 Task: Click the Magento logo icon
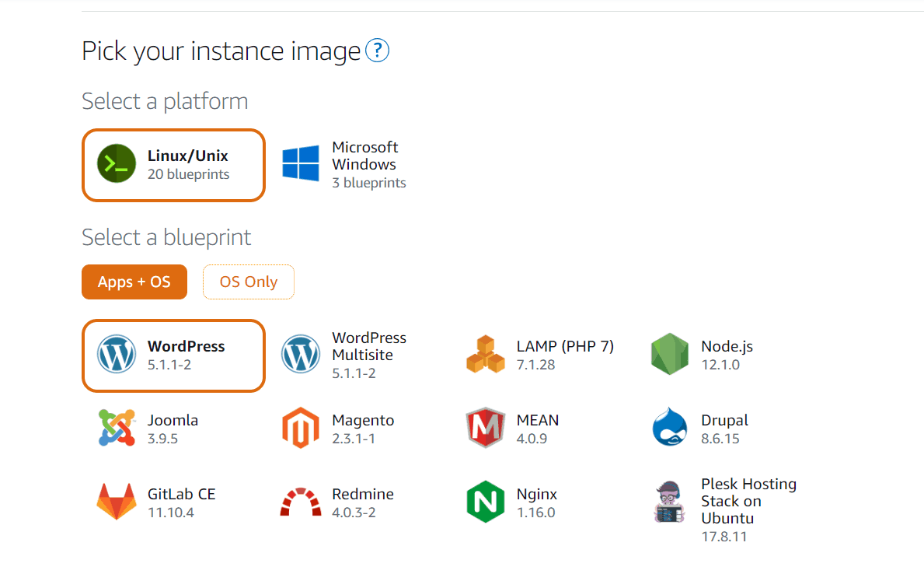pyautogui.click(x=301, y=428)
